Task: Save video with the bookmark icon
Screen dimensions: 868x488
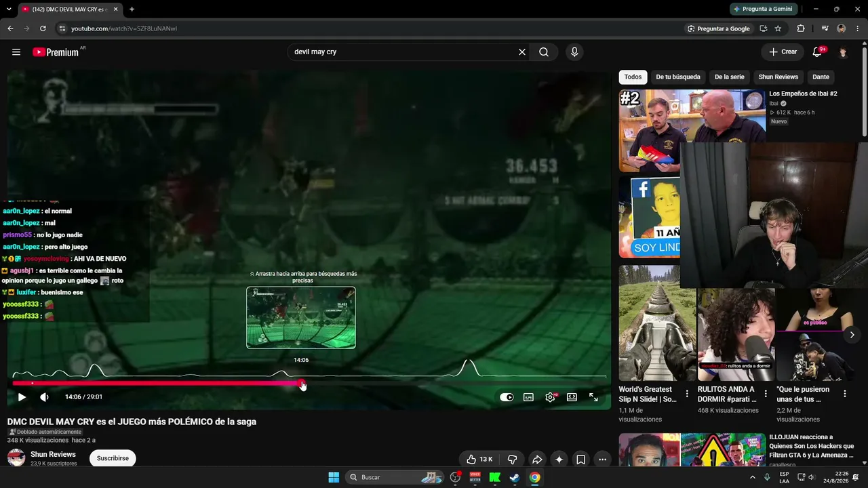Action: click(x=581, y=460)
